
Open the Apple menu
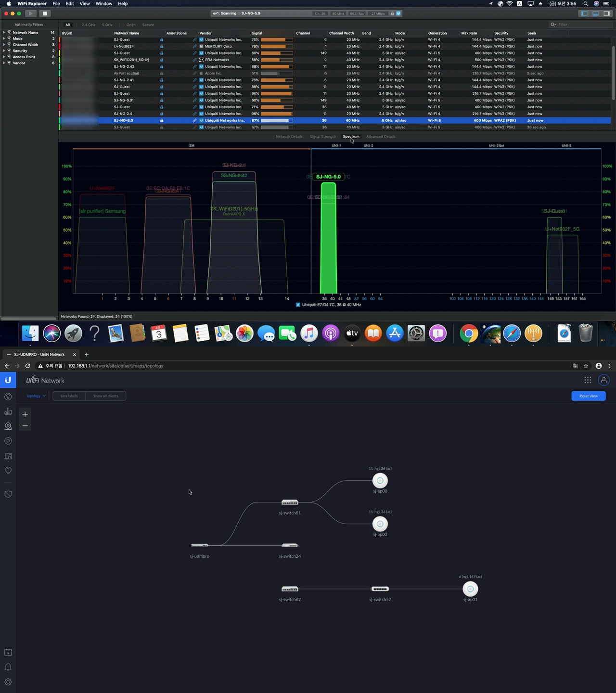[x=9, y=3]
